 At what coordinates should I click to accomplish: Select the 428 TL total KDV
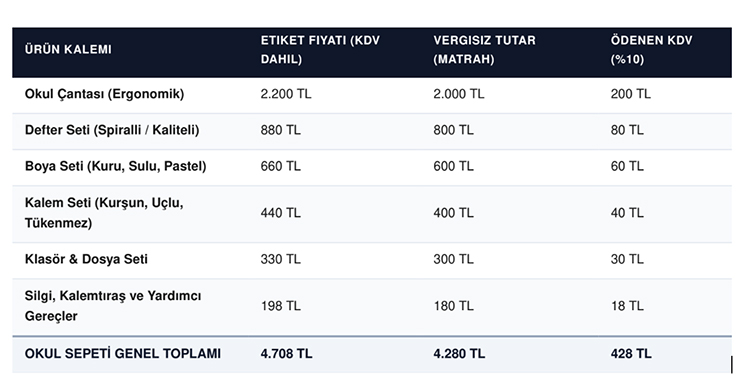630,354
